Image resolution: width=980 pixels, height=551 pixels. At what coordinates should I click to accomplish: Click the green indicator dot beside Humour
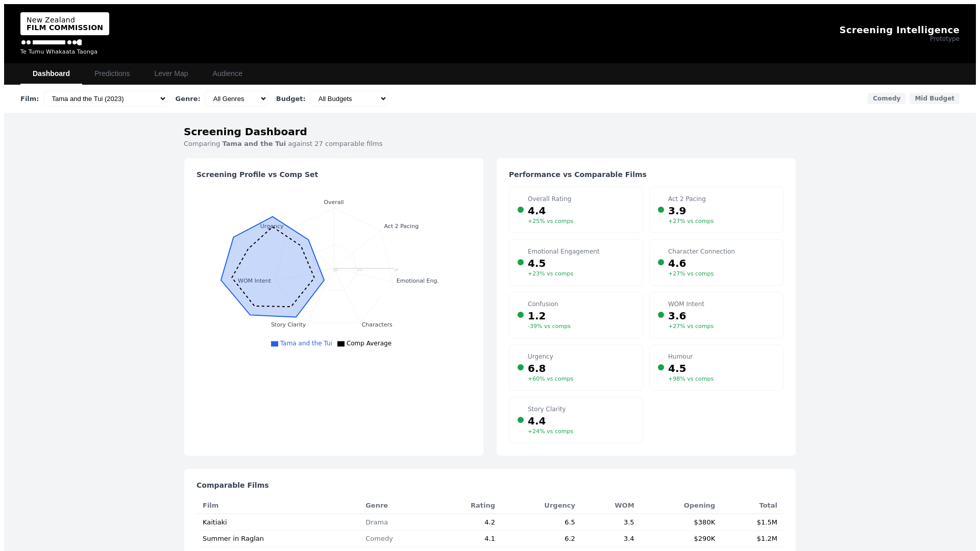pos(661,367)
